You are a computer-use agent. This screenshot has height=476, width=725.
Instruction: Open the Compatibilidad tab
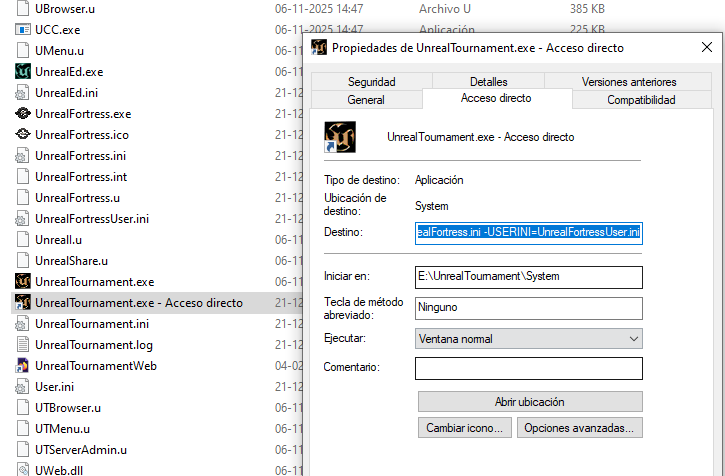[x=641, y=100]
